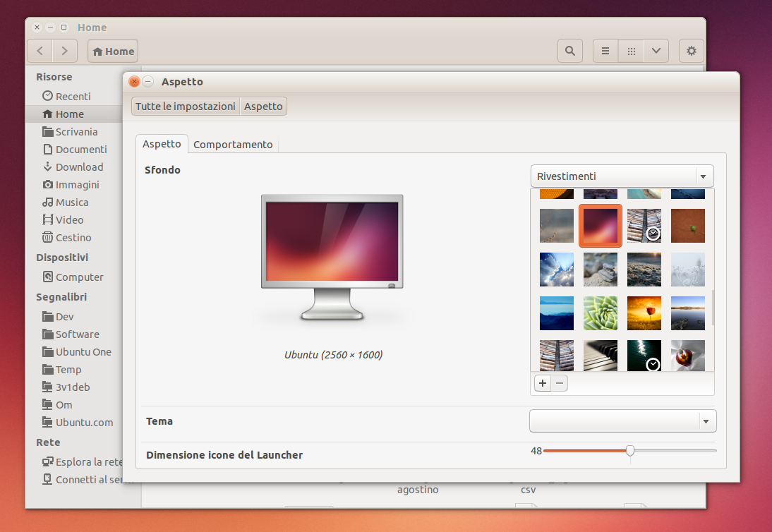This screenshot has height=532, width=772.
Task: Open view options dropdown in Home window
Action: [656, 52]
